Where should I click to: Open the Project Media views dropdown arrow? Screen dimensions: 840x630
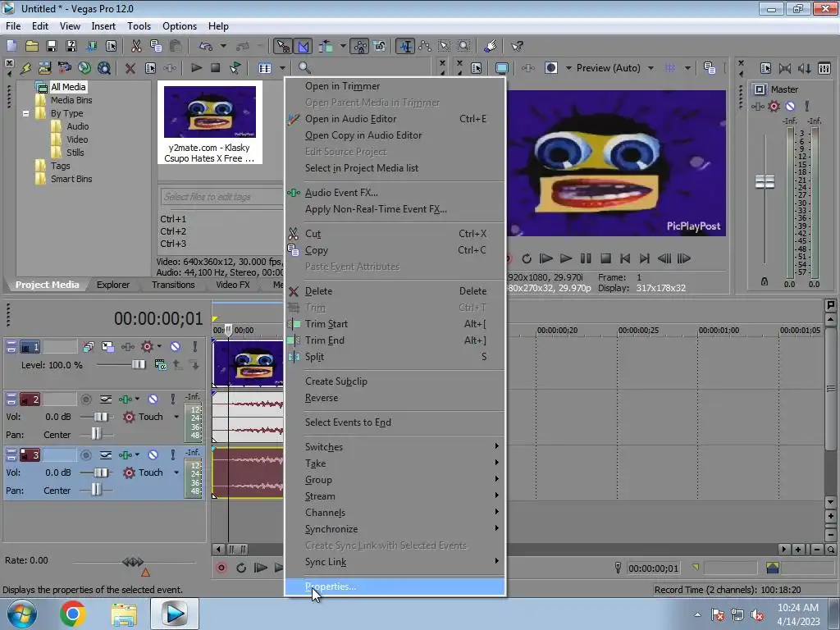pos(282,68)
